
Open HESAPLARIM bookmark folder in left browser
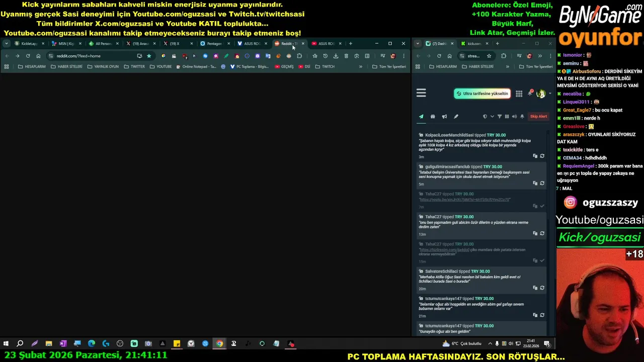[32, 66]
